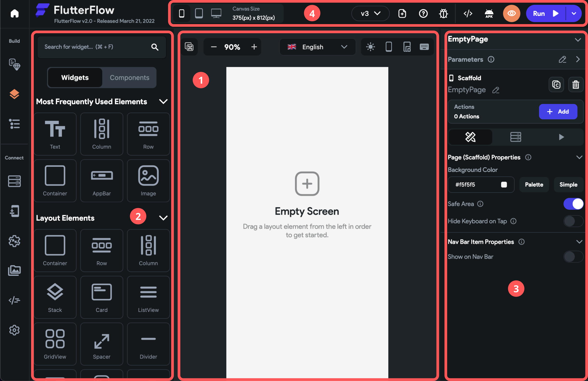Collapse the Layout Elements section
The height and width of the screenshot is (381, 588).
pyautogui.click(x=163, y=218)
